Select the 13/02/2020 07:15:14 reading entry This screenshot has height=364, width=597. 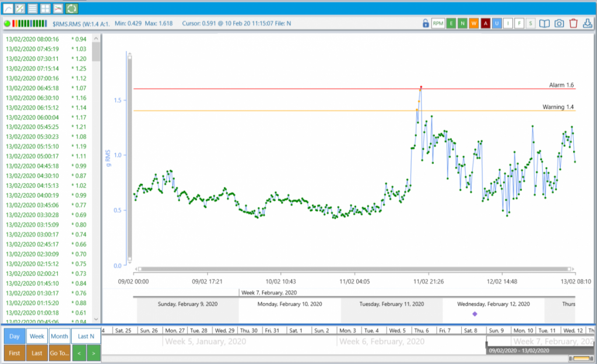click(x=46, y=69)
